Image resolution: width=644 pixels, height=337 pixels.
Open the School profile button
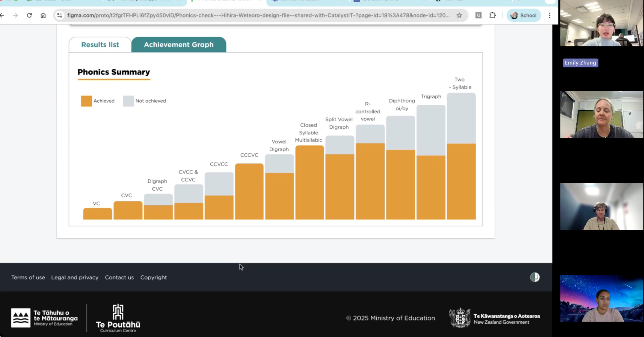click(x=524, y=15)
